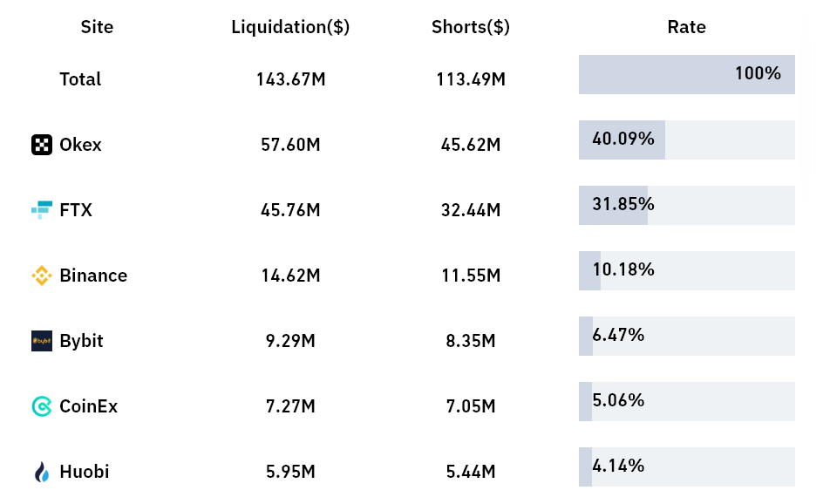Click the CoinEx exchange logo icon
823x504 pixels.
[42, 406]
